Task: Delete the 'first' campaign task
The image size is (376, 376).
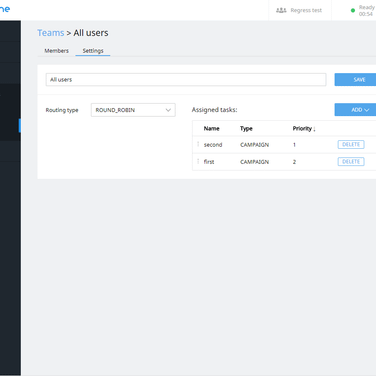Action: (351, 162)
